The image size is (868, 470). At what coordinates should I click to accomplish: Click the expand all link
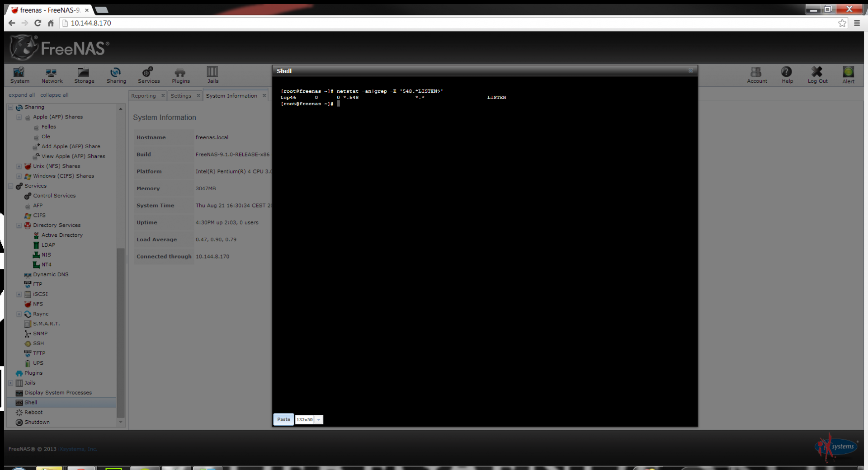pos(22,95)
